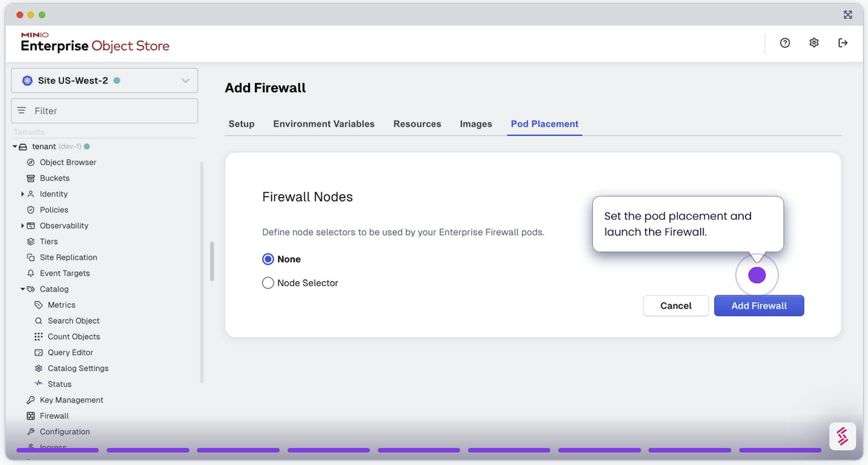This screenshot has height=465, width=868.
Task: Open settings gear icon in header
Action: click(x=814, y=43)
